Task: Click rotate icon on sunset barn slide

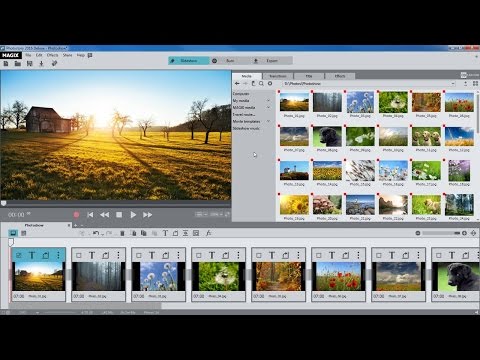Action: [46, 255]
